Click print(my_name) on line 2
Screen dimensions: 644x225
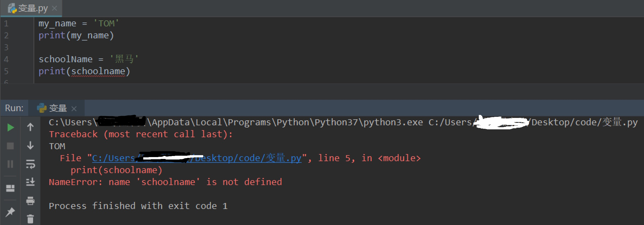[76, 36]
